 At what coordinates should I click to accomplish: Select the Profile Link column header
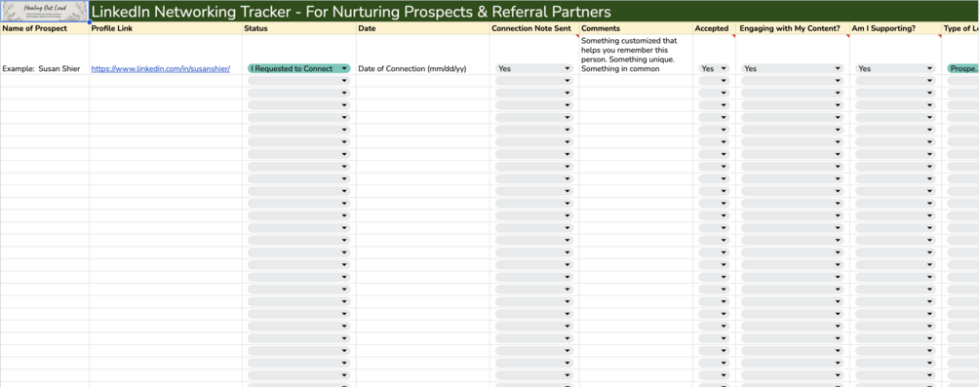(x=166, y=28)
